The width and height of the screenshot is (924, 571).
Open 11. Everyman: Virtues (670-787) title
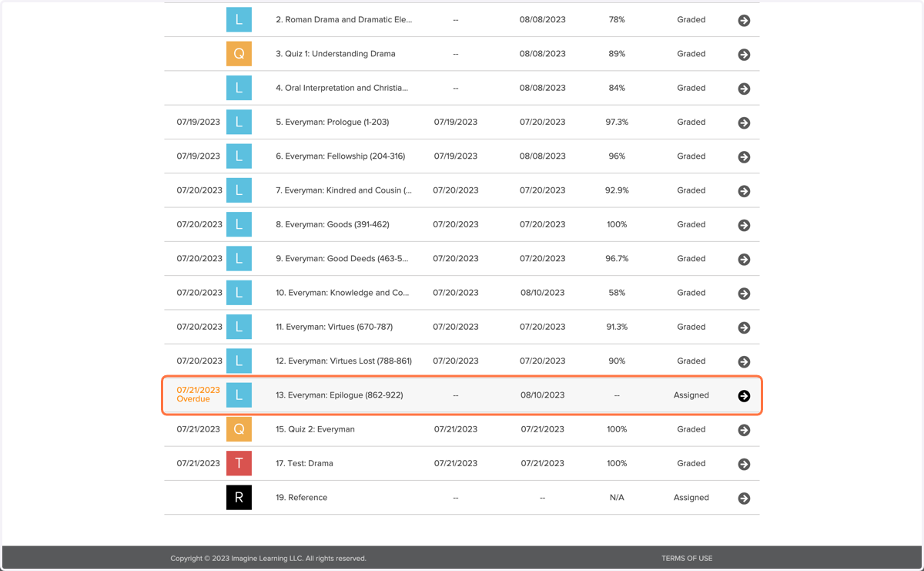click(334, 327)
